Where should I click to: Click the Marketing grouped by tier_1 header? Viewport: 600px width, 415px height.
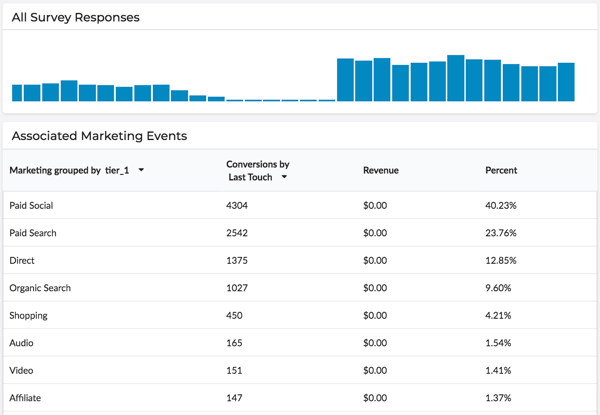(69, 170)
